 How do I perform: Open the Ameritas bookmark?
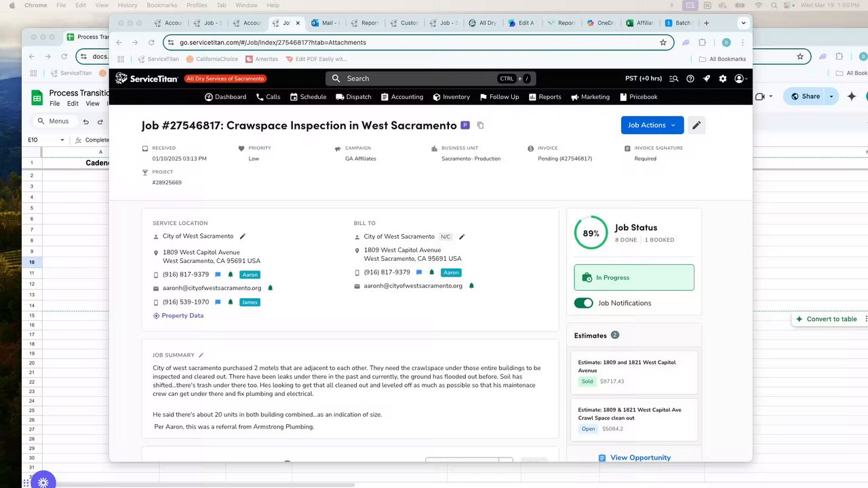[x=262, y=59]
